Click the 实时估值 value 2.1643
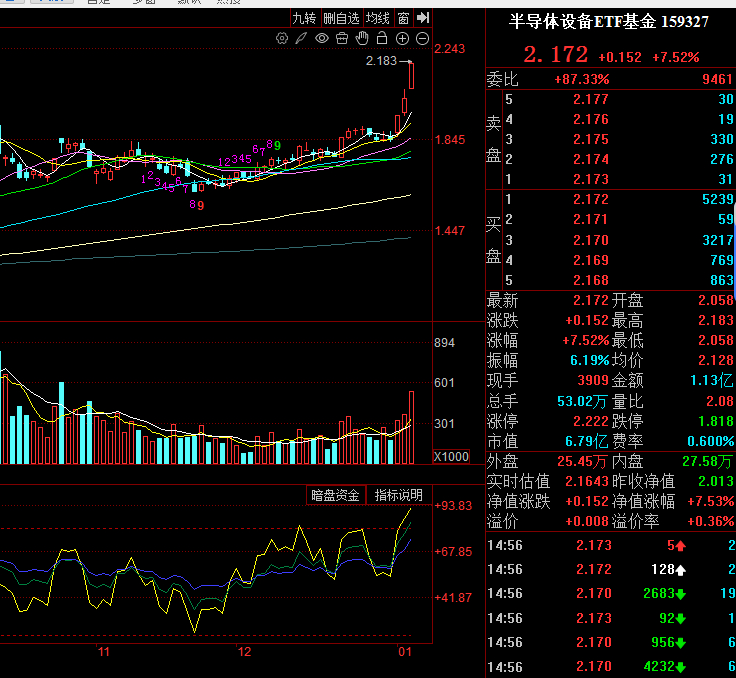Viewport: 736px width, 678px height. 587,481
